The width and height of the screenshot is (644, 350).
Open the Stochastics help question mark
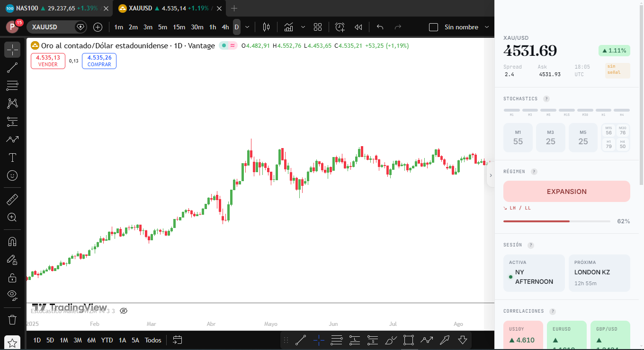[x=546, y=99]
